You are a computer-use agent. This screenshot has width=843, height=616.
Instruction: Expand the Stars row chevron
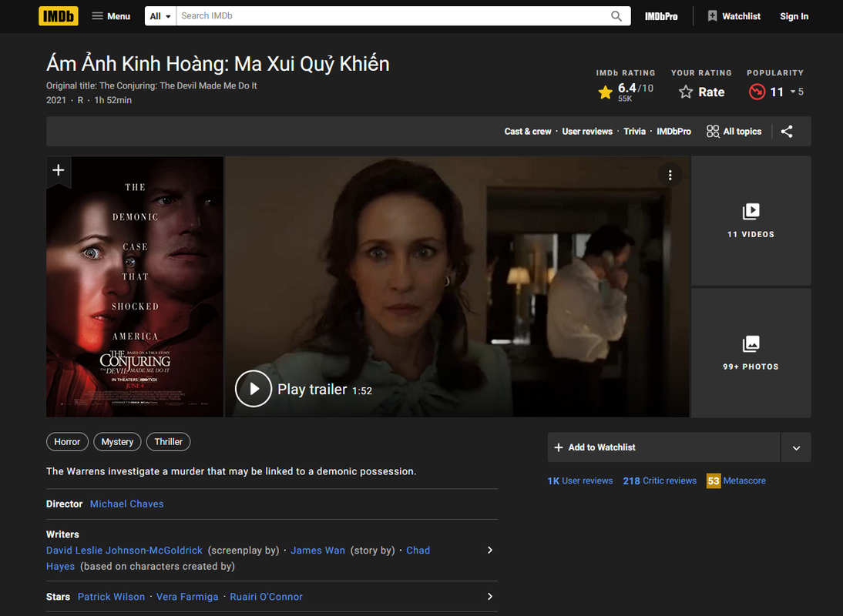[x=490, y=597]
